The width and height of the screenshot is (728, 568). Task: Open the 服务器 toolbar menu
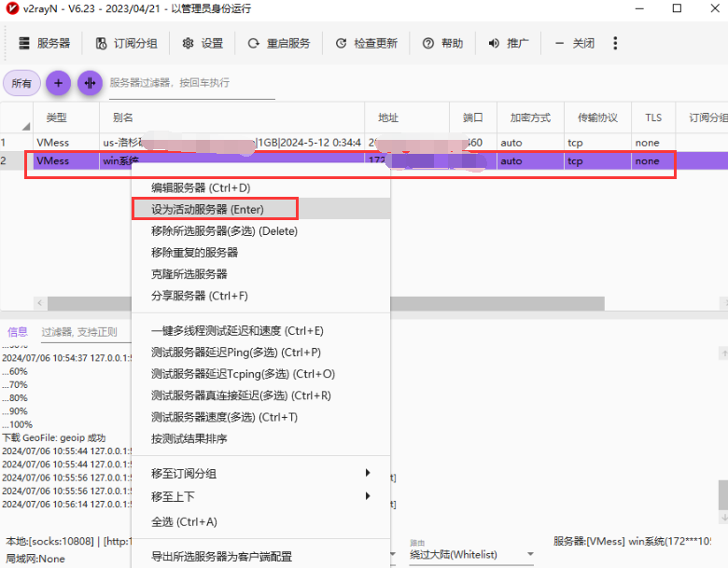pyautogui.click(x=44, y=44)
